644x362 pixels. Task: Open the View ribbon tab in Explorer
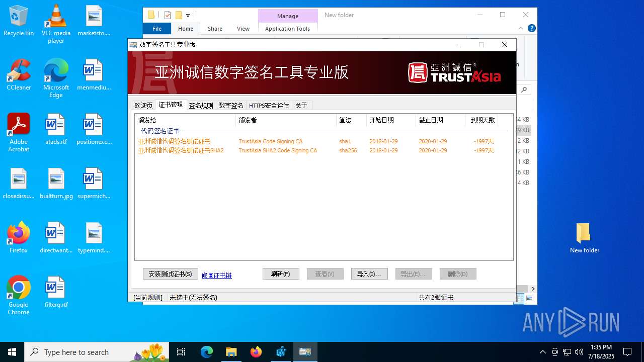click(243, 29)
